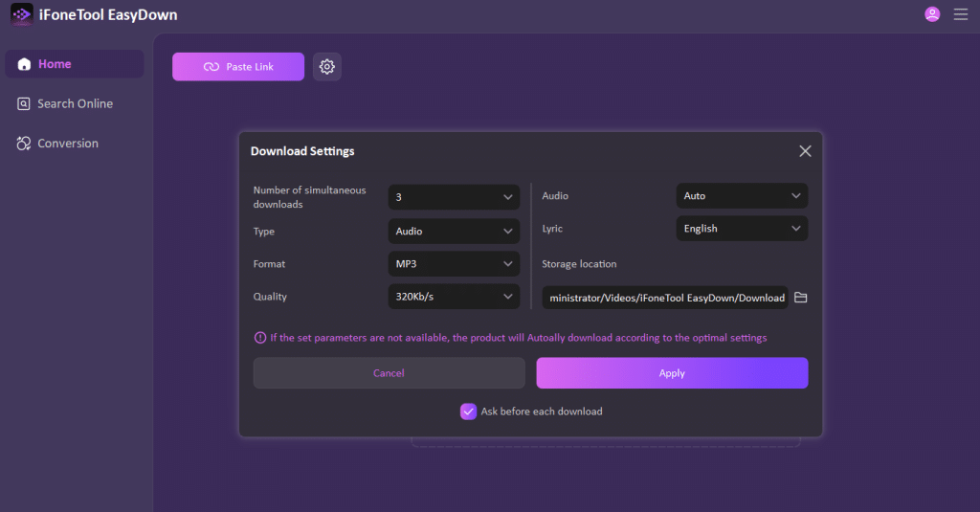The height and width of the screenshot is (512, 980).
Task: Open the Type dropdown showing Audio
Action: tap(454, 231)
